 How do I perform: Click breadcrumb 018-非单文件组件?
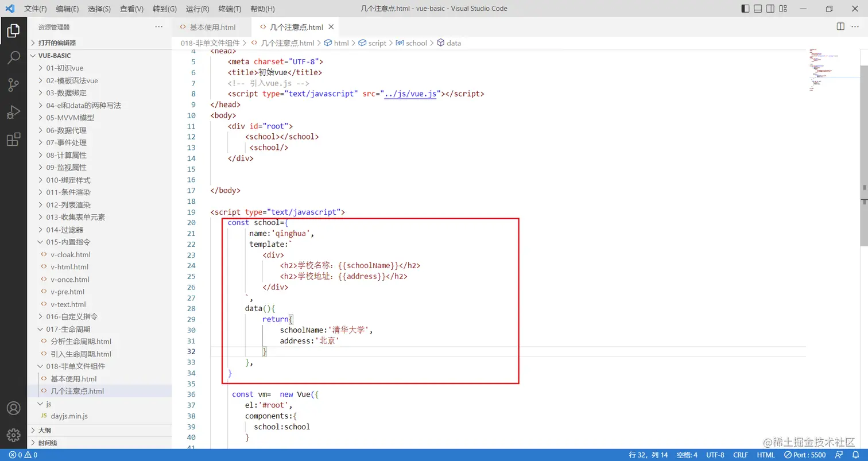pyautogui.click(x=210, y=43)
